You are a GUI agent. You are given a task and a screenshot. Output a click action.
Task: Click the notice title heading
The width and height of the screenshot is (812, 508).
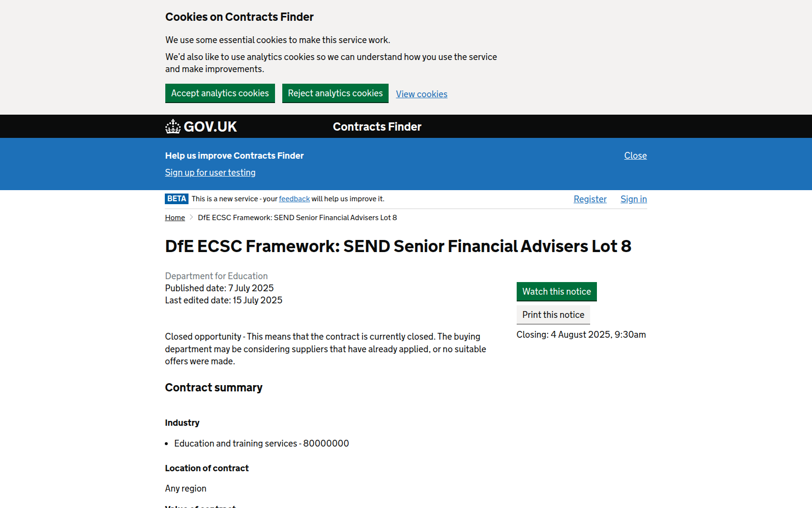[398, 246]
